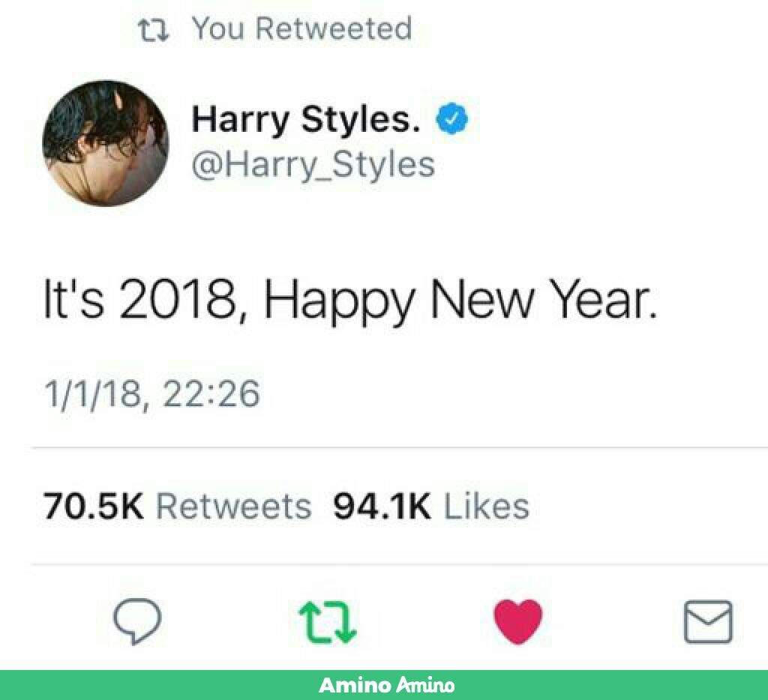View the 70.5K retweet count
The height and width of the screenshot is (700, 768).
[93, 506]
